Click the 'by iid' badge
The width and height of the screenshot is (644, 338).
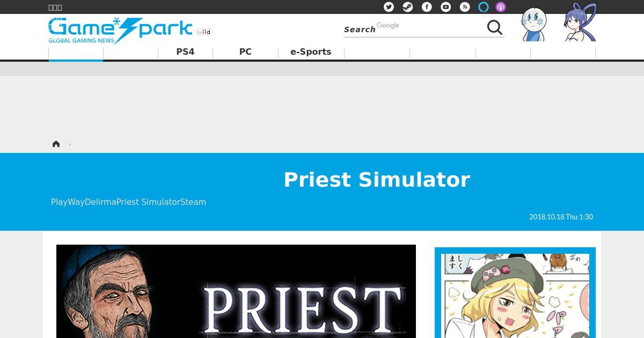pos(204,32)
